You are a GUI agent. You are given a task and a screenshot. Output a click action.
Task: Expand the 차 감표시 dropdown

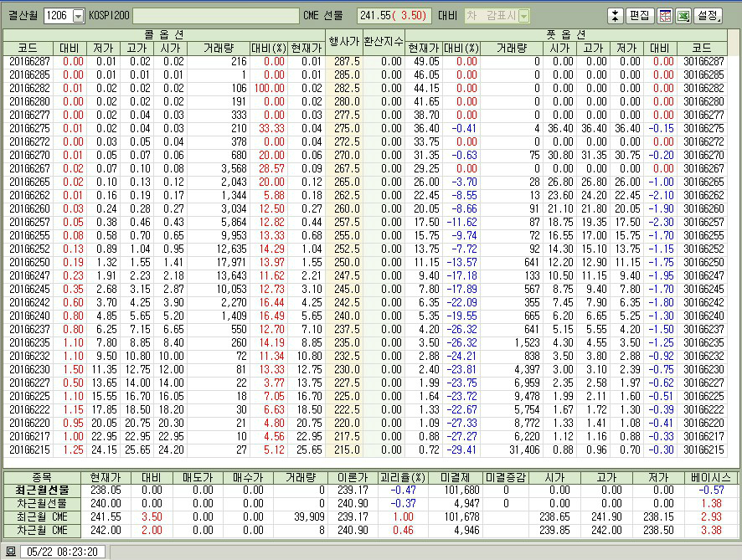coord(523,16)
